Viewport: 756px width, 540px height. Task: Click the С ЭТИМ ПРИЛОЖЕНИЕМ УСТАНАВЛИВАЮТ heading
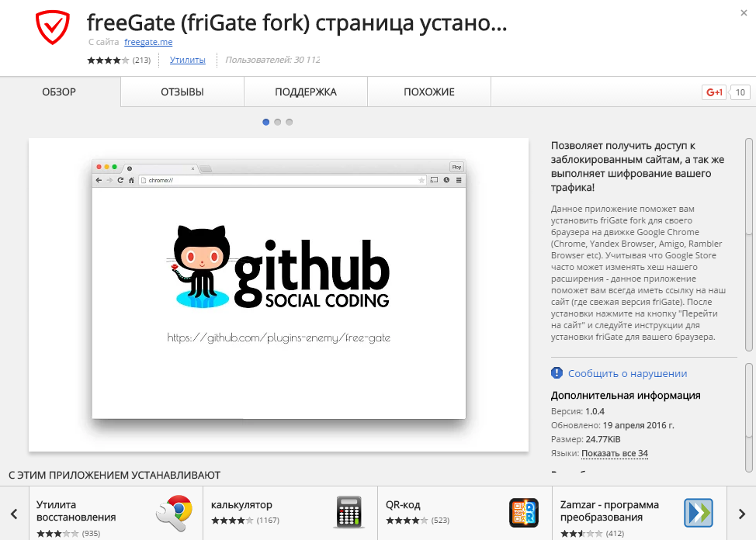point(114,475)
